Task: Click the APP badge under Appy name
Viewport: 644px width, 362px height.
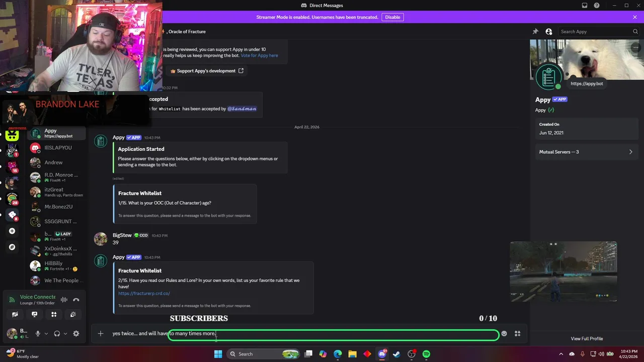Action: [x=560, y=100]
